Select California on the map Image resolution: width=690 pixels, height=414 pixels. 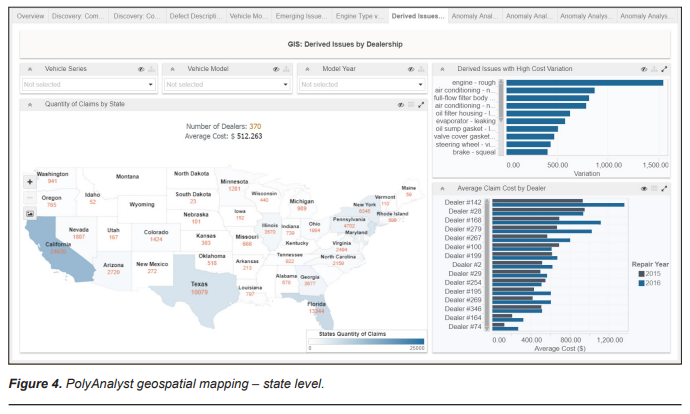click(59, 249)
